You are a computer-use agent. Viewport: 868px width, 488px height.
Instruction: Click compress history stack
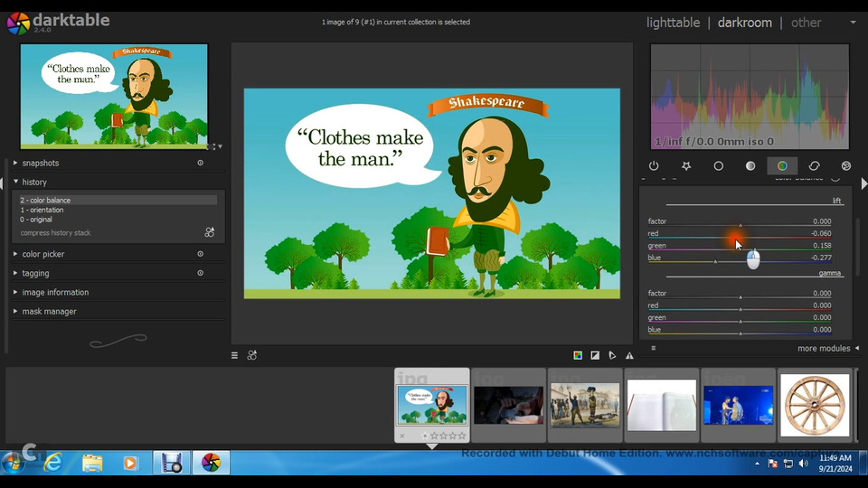pyautogui.click(x=56, y=233)
